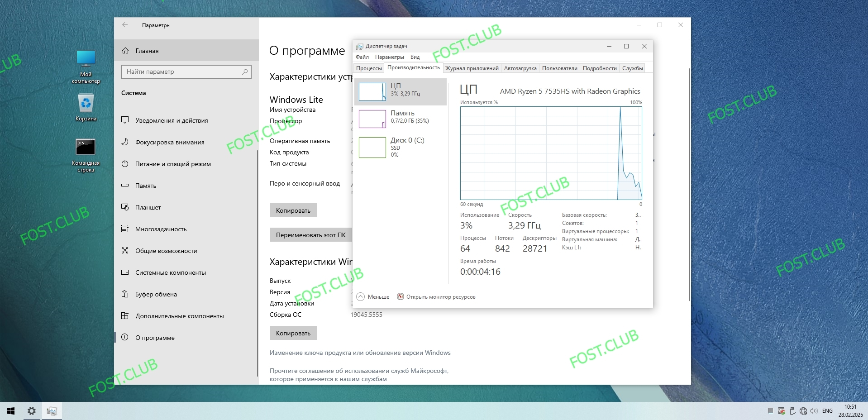Open the Файл menu in Task Manager
Screen dimensions: 868x420
coord(362,57)
